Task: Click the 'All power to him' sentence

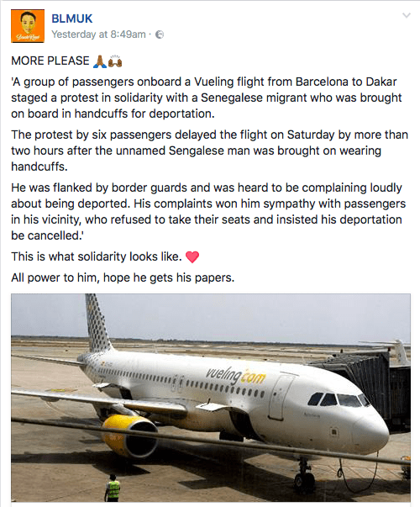Action: [x=123, y=277]
